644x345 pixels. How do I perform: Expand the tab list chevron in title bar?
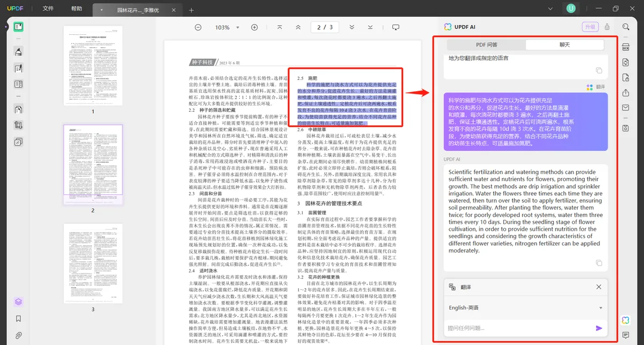(x=550, y=9)
